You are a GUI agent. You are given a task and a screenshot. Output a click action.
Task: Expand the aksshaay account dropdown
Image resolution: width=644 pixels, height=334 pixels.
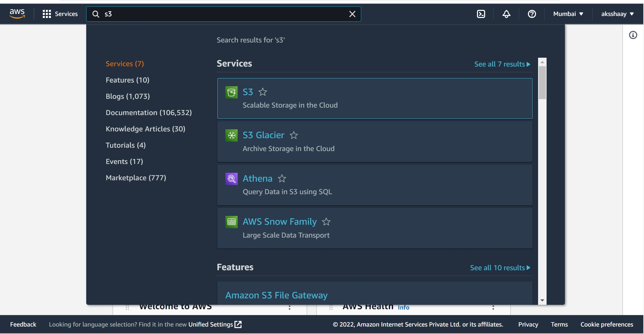coord(618,14)
